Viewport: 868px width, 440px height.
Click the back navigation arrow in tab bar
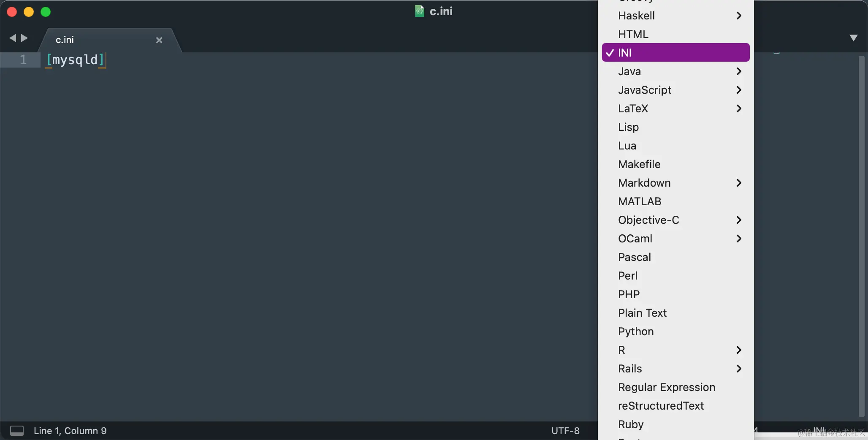13,38
